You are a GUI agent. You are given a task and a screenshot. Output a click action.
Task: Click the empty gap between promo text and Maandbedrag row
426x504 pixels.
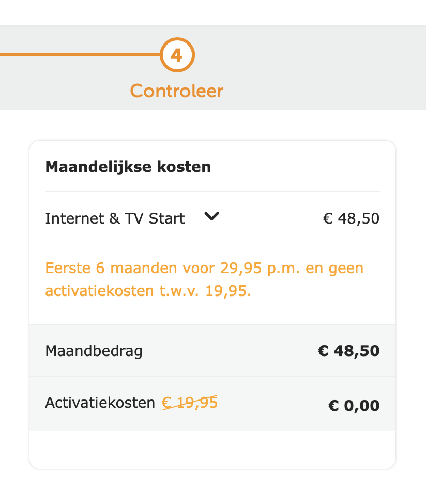point(212,312)
